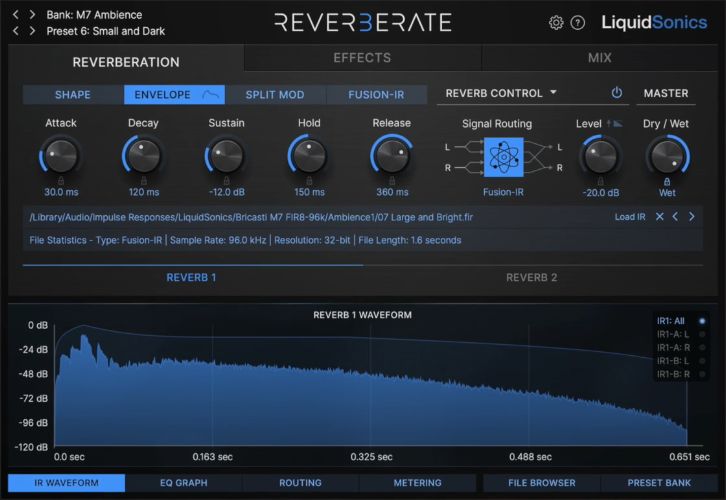726x500 pixels.
Task: Click the Reverb 1 waveform display
Action: [370, 385]
